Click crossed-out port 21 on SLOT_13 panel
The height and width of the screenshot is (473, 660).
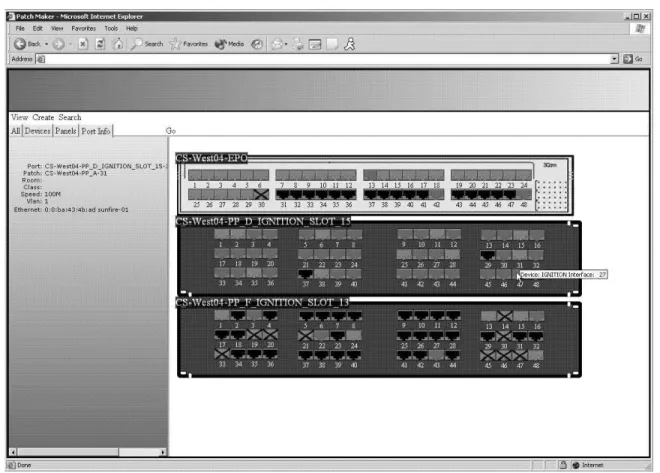306,335
